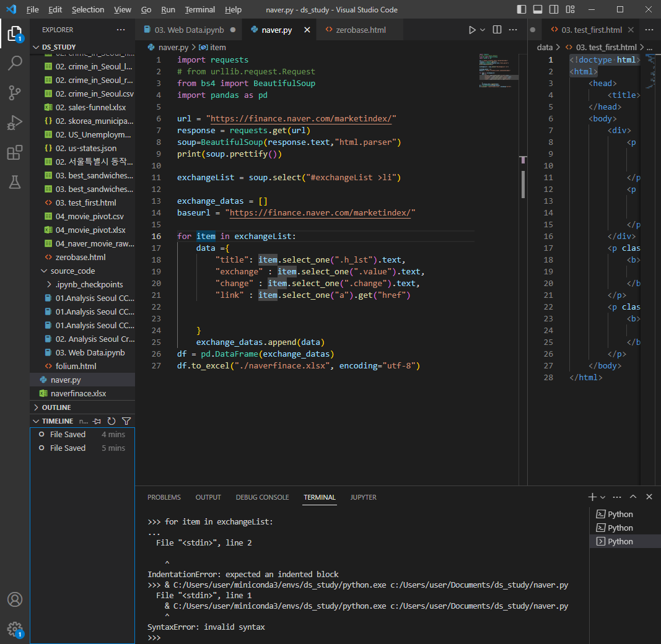Click breadcrumb 03. test_first.html in right editor

(x=602, y=47)
